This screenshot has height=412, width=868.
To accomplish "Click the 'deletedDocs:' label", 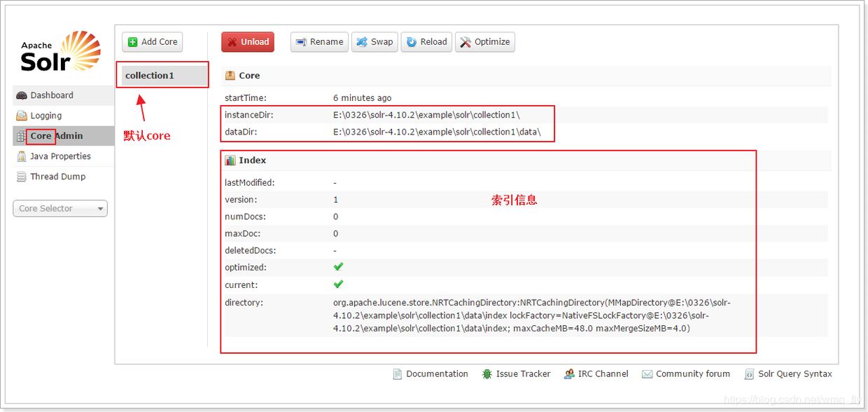I will [250, 250].
